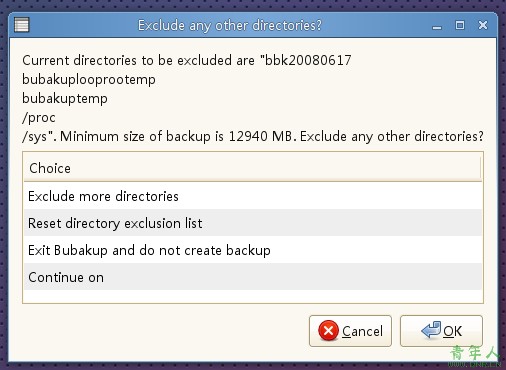The width and height of the screenshot is (506, 370).
Task: Select 'Reset directory exclusion list' option
Action: click(x=253, y=223)
